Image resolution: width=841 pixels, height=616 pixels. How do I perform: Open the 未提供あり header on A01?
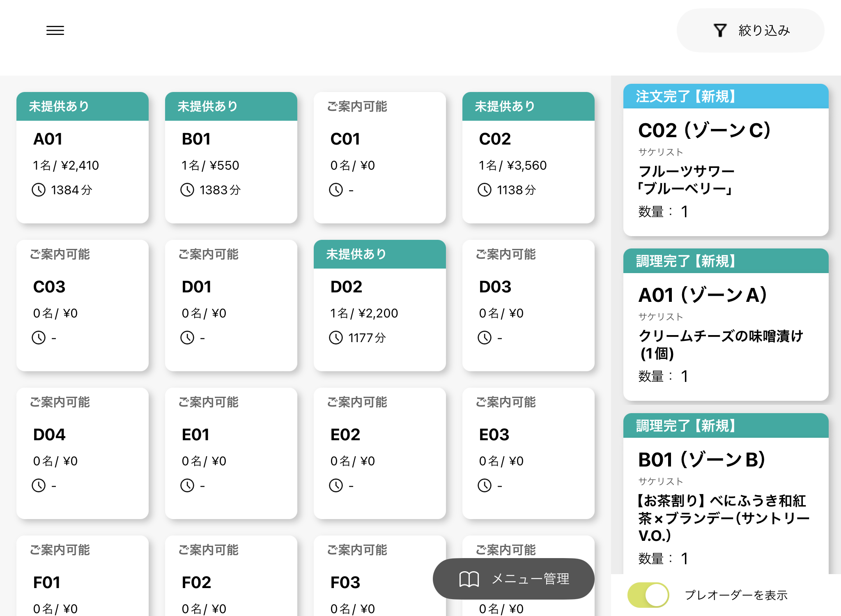pos(82,106)
